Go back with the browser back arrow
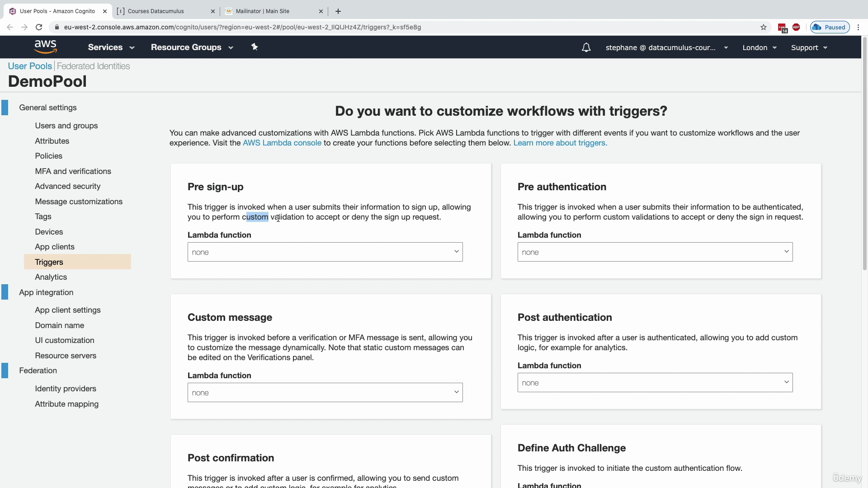Image resolution: width=868 pixels, height=488 pixels. (10, 27)
